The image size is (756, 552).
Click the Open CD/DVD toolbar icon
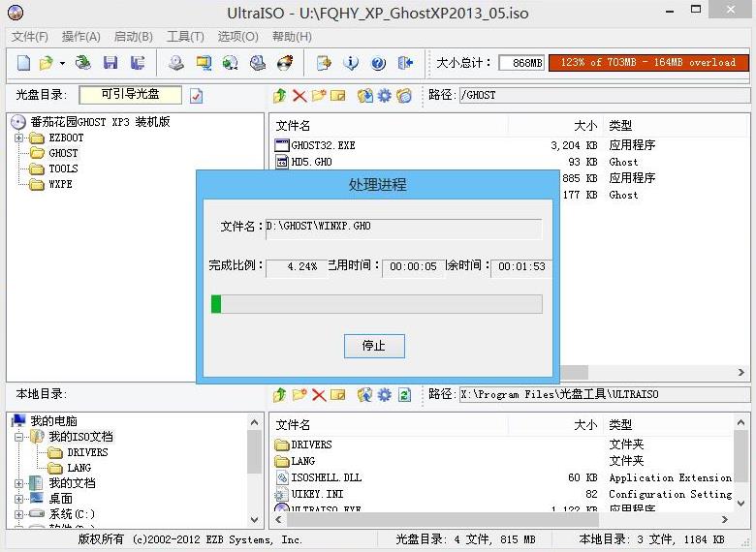[83, 63]
